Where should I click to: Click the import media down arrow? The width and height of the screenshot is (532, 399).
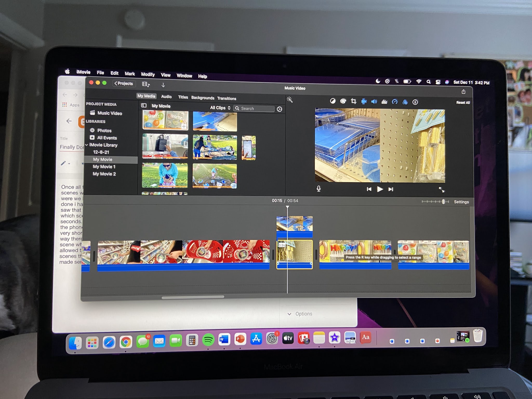coord(163,85)
